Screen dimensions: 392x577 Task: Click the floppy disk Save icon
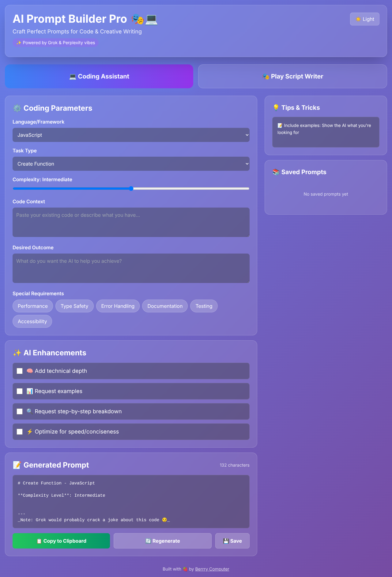tap(226, 541)
